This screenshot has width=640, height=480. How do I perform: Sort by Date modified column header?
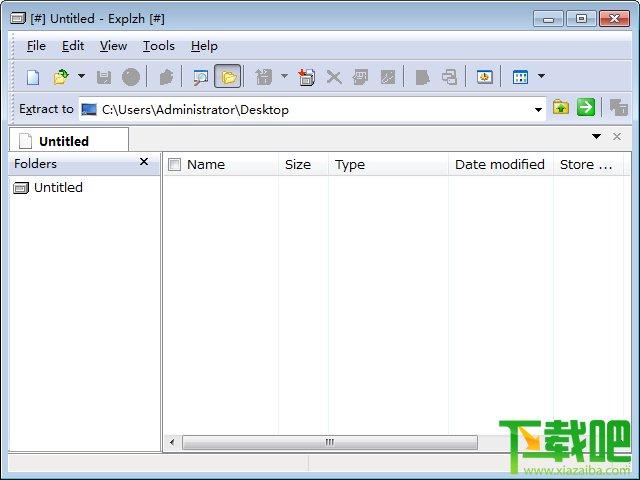(501, 164)
